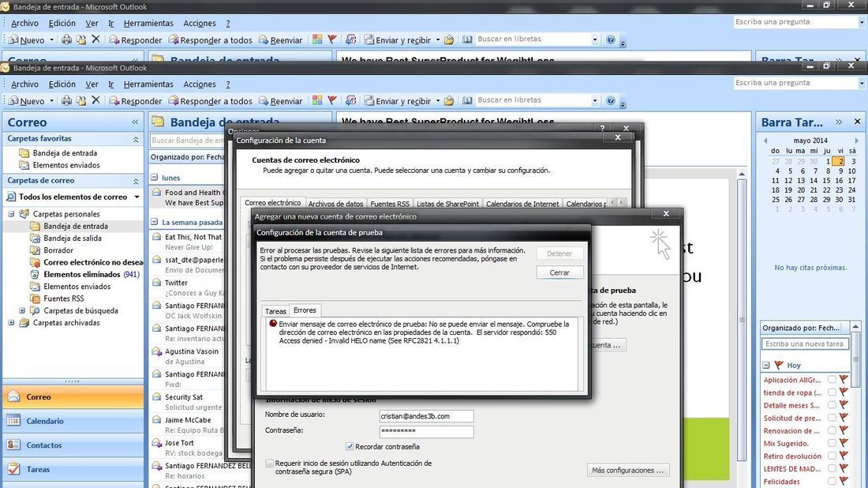Collapse the lunes message group

[x=155, y=178]
